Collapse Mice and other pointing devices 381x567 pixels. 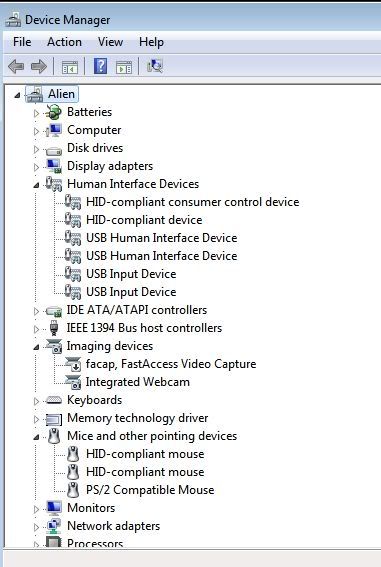(36, 438)
